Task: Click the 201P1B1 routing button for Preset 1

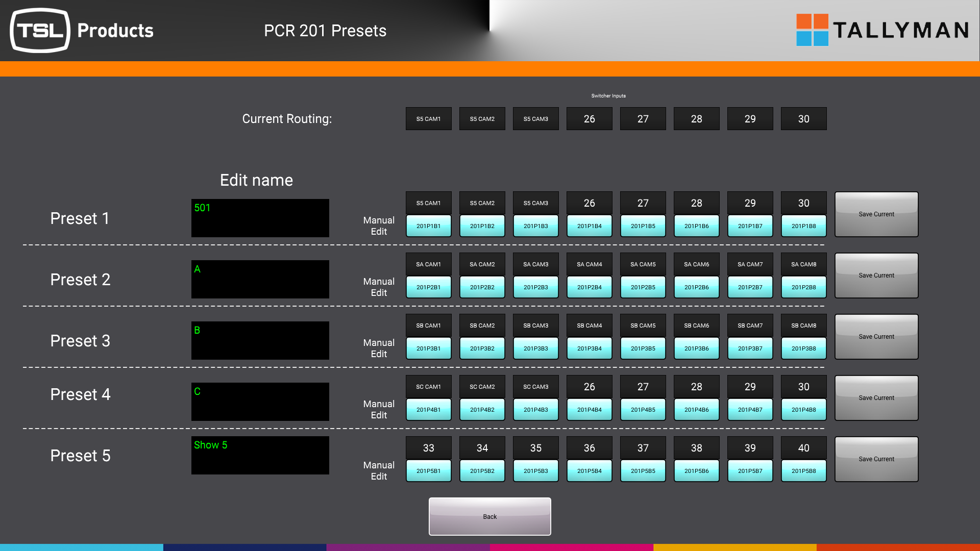Action: [429, 226]
